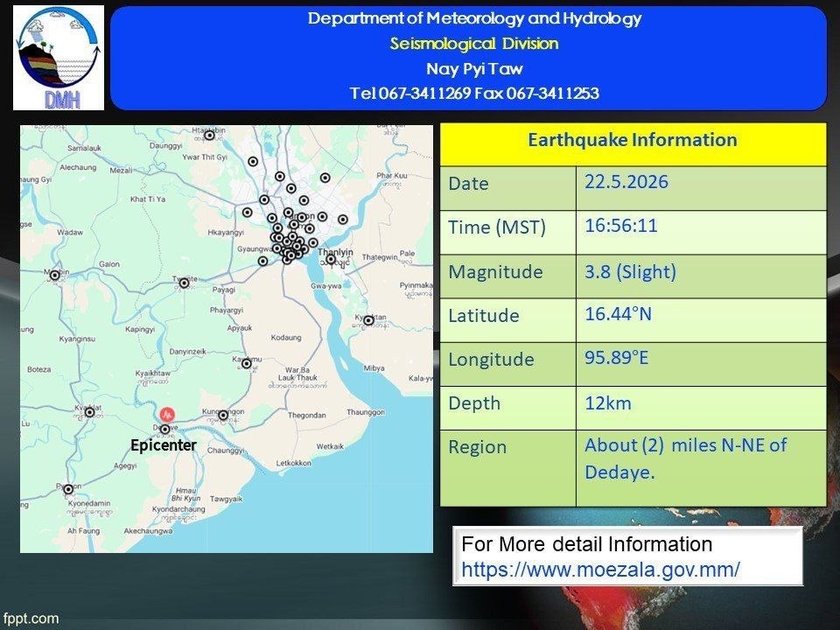
Task: Click the DMH logo image
Action: click(59, 58)
